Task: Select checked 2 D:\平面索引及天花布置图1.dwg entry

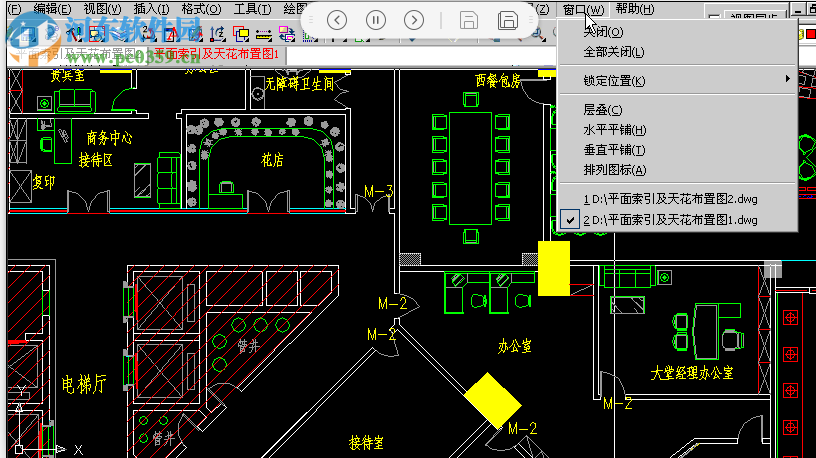Action: tap(670, 220)
